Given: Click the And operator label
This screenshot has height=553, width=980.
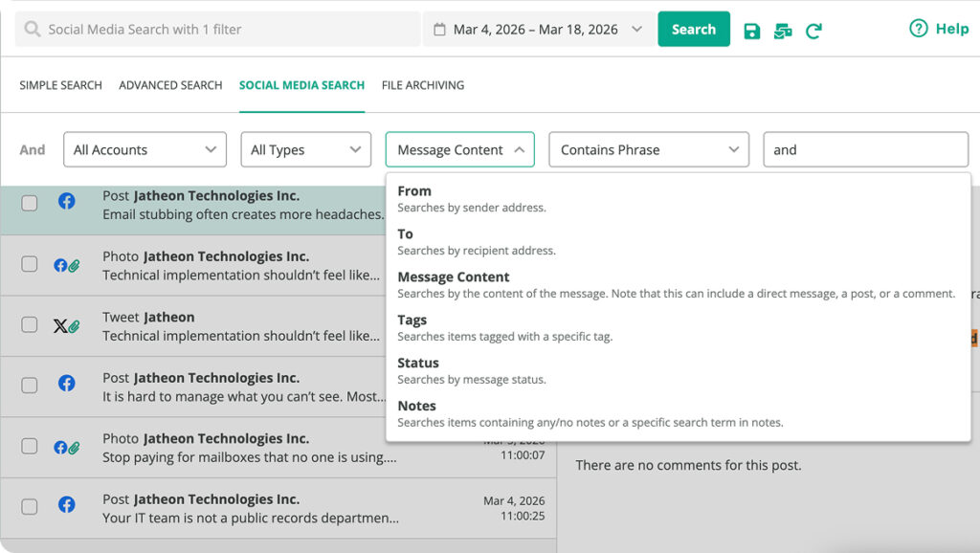Looking at the screenshot, I should pyautogui.click(x=32, y=150).
